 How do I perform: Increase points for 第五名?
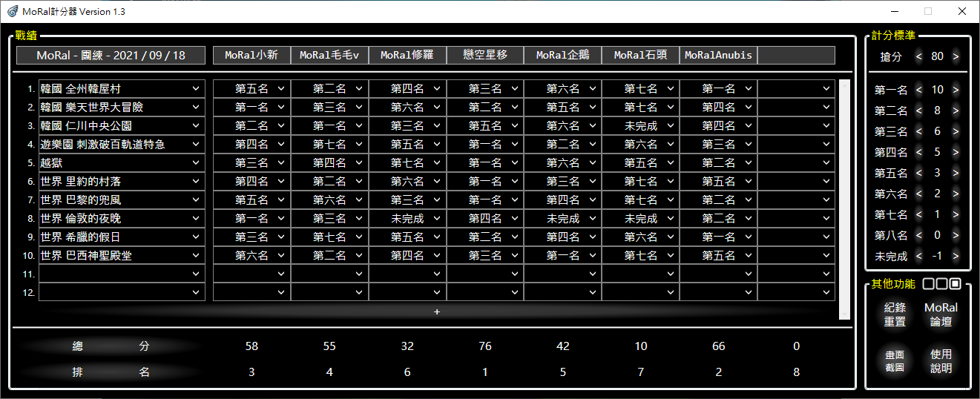point(956,173)
